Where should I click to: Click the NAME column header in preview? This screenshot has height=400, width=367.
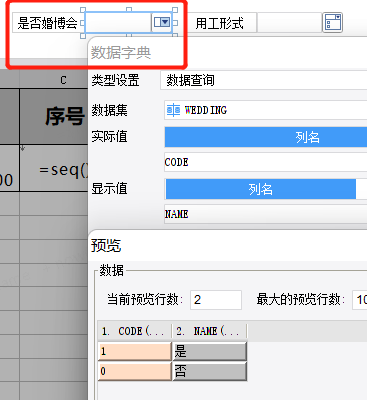pyautogui.click(x=209, y=331)
